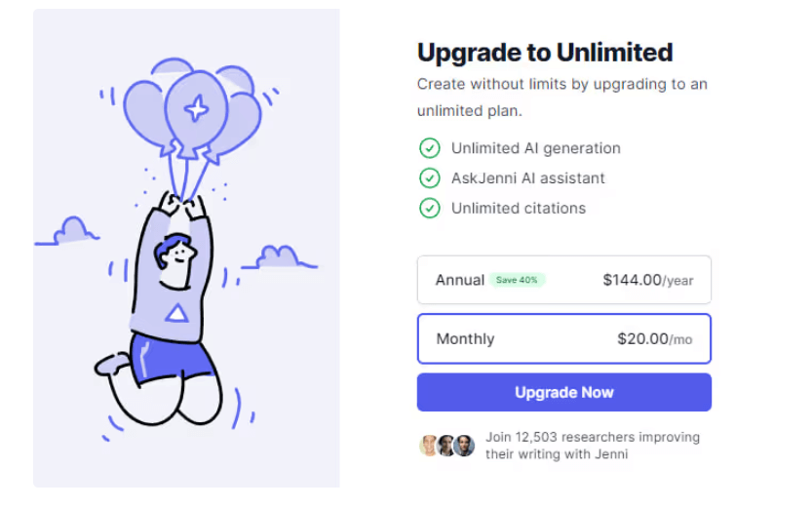Screen dimensions: 812x509
Task: Select the Monthly plan option
Action: click(563, 338)
